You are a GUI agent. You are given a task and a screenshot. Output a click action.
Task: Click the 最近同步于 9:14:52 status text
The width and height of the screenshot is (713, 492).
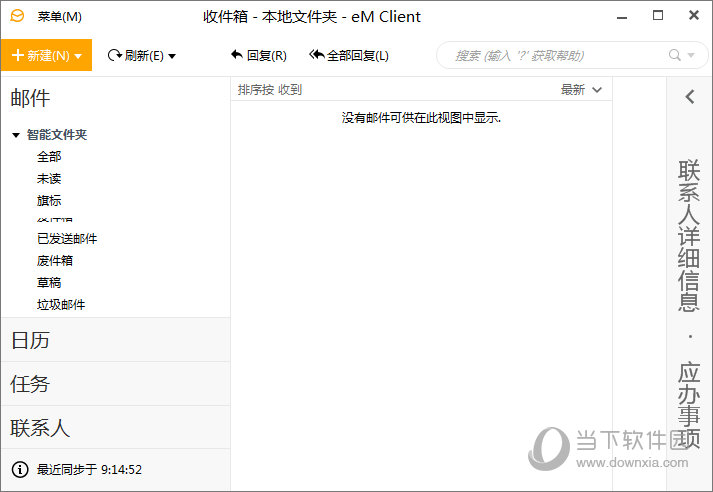(x=89, y=469)
